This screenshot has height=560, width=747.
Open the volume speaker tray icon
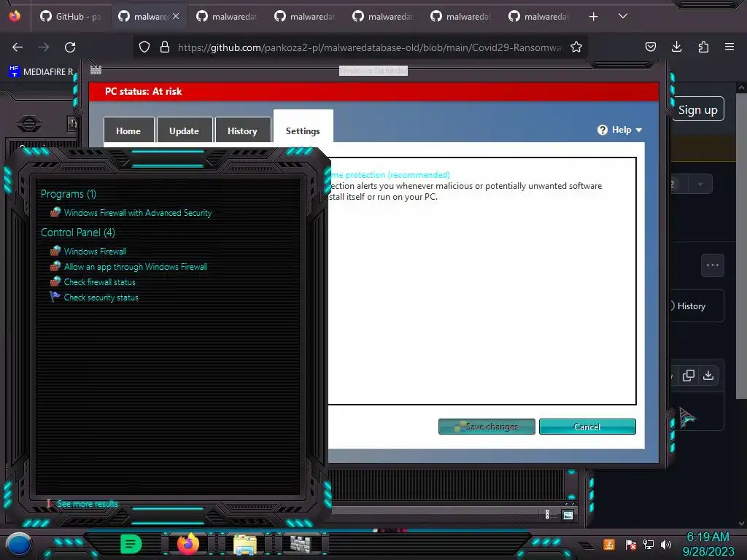(x=666, y=544)
